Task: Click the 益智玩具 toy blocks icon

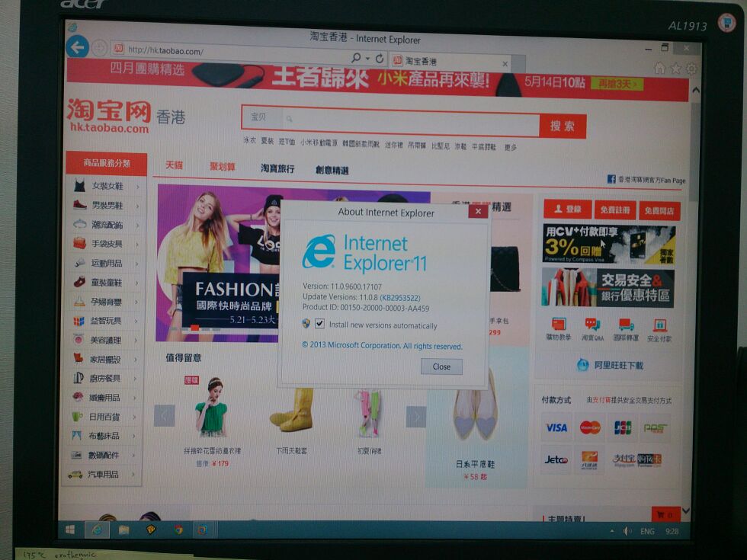Action: (79, 321)
